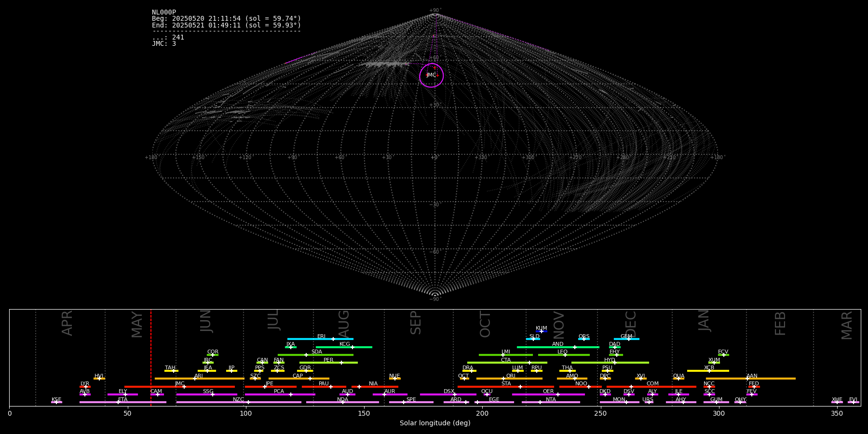Select the cyan ERI shower bar
Image resolution: width=868 pixels, height=434 pixels.
point(320,339)
